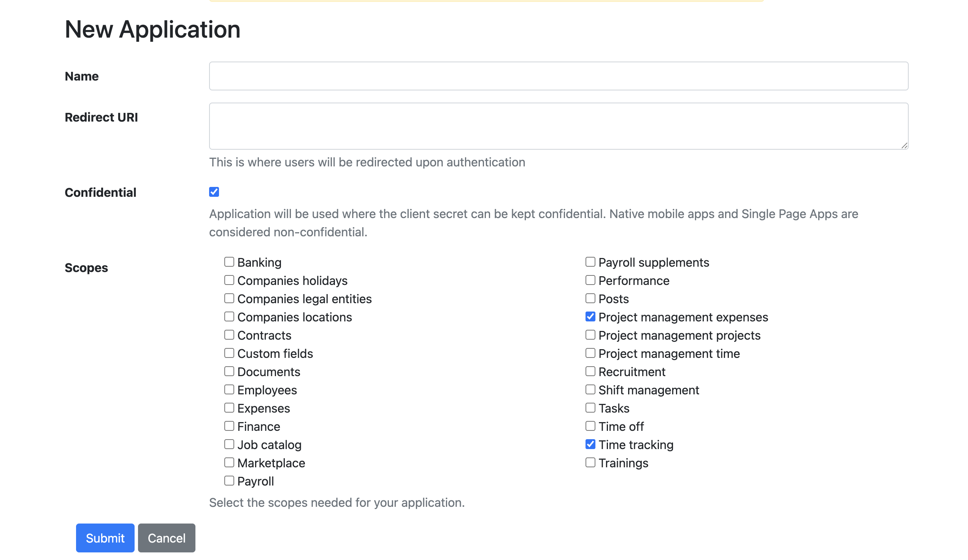Enable the Trainings scope checkbox

click(x=590, y=462)
